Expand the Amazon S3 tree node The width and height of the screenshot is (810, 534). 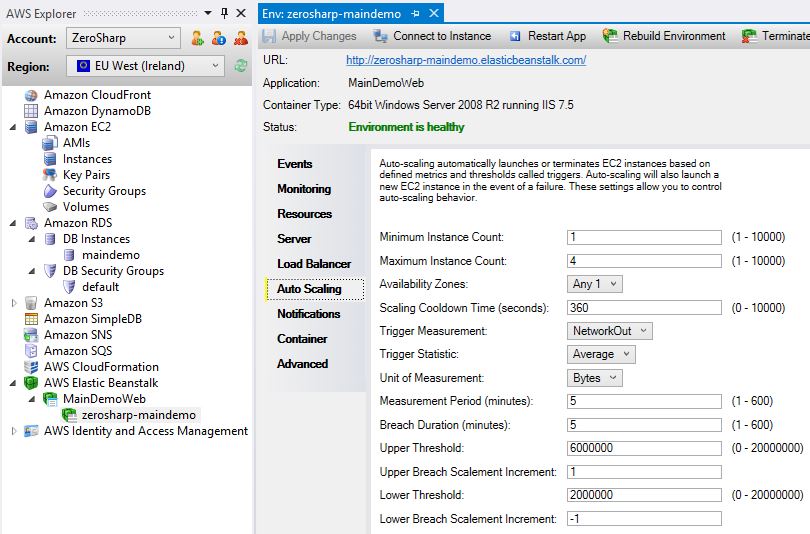pos(14,303)
